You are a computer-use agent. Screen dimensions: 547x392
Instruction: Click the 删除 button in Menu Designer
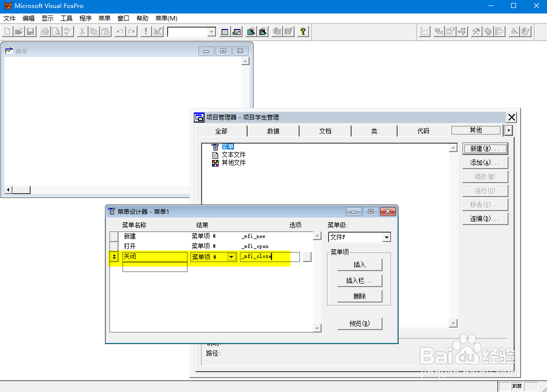click(359, 296)
